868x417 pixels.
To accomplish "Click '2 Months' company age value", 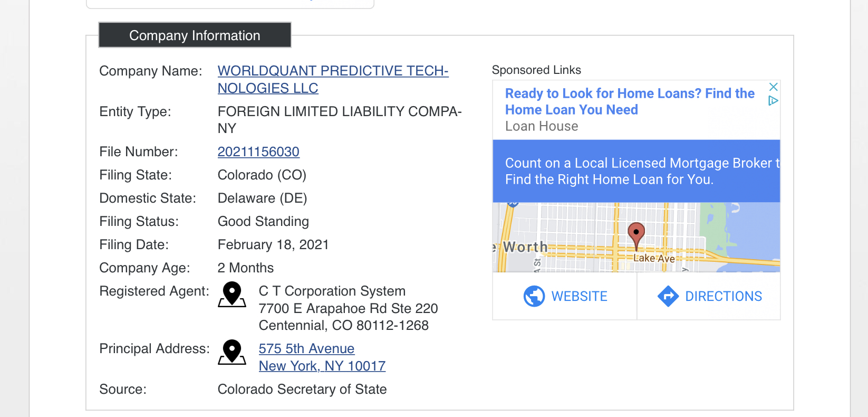I will [x=245, y=268].
